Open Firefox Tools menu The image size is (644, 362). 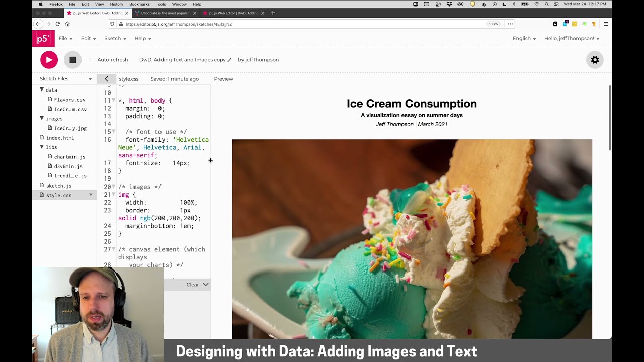tap(160, 4)
